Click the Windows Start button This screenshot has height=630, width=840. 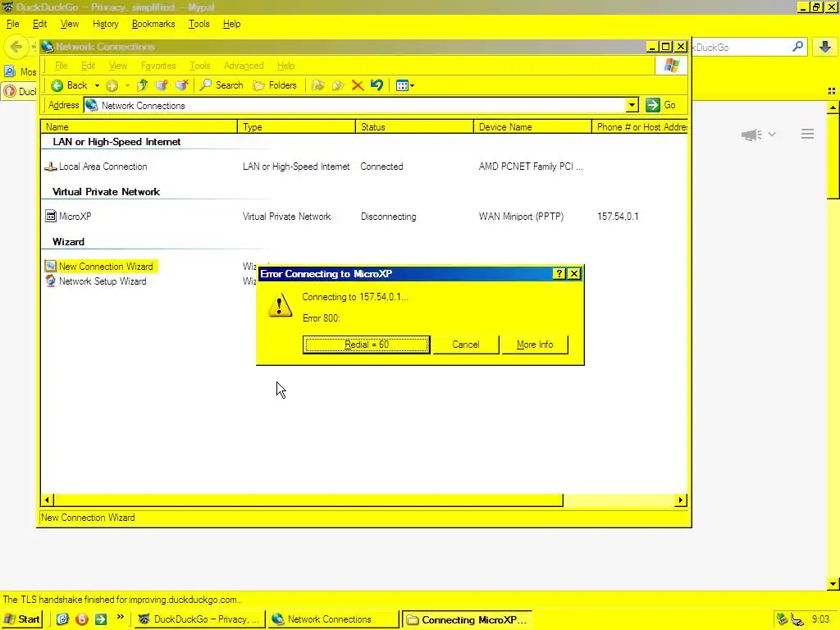coord(22,619)
